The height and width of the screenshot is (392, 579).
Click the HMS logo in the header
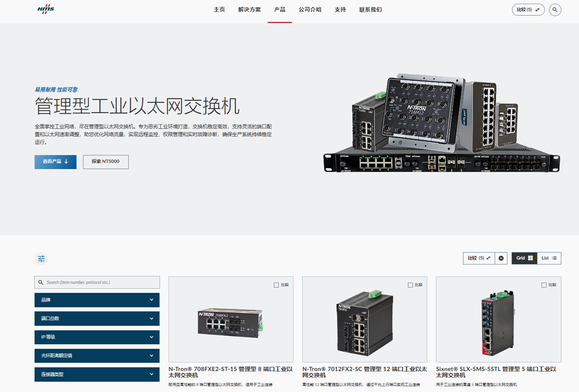[46, 10]
